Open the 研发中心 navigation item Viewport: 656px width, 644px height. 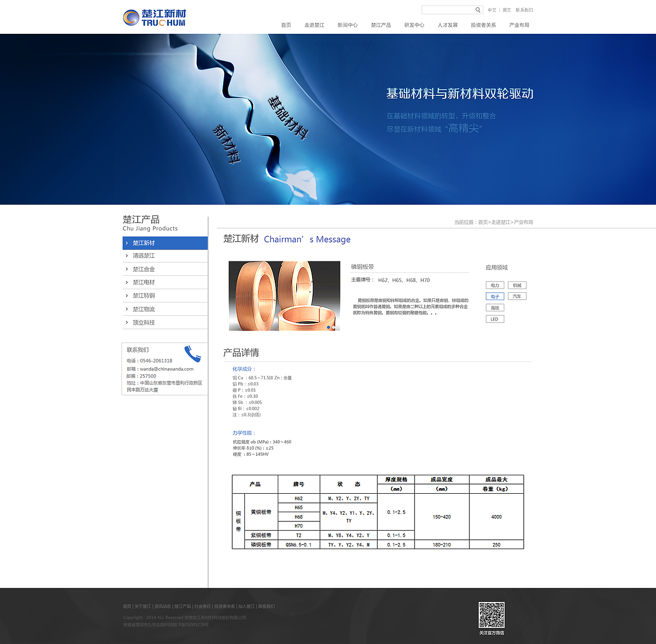point(414,25)
